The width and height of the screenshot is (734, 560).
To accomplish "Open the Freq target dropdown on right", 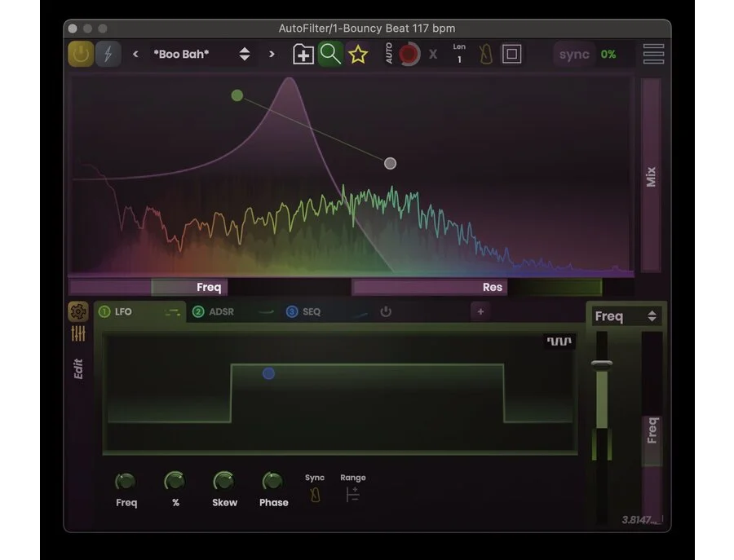I will pyautogui.click(x=626, y=317).
